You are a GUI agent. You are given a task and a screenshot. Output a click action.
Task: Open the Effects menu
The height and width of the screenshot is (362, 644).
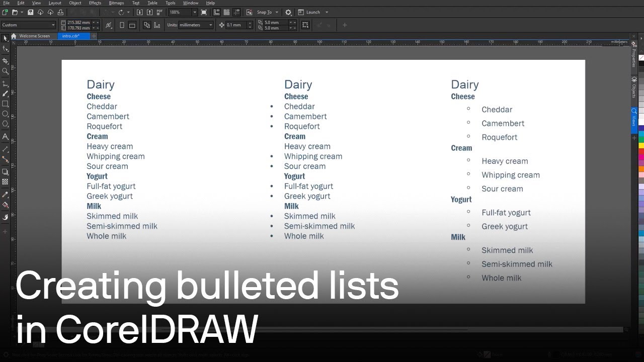pyautogui.click(x=95, y=3)
